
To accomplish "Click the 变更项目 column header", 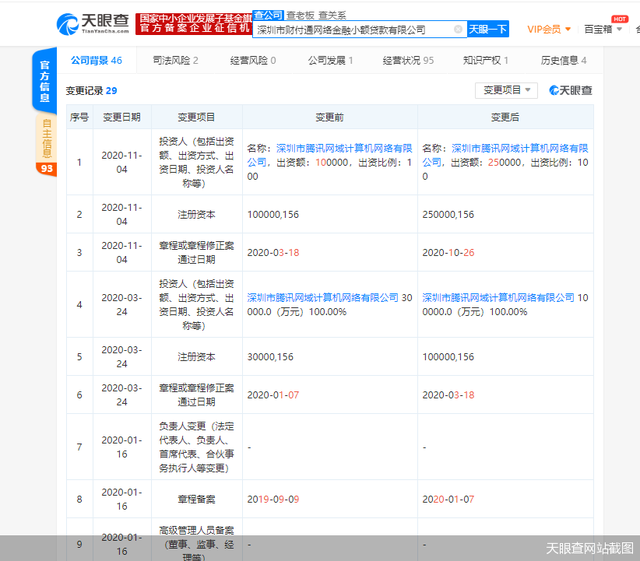I will [x=196, y=117].
